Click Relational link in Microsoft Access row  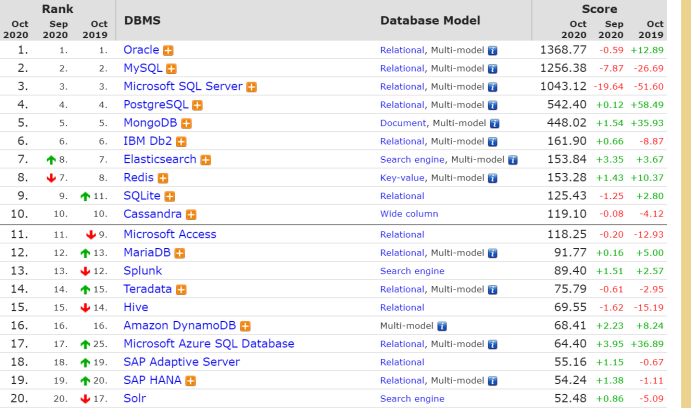[402, 235]
